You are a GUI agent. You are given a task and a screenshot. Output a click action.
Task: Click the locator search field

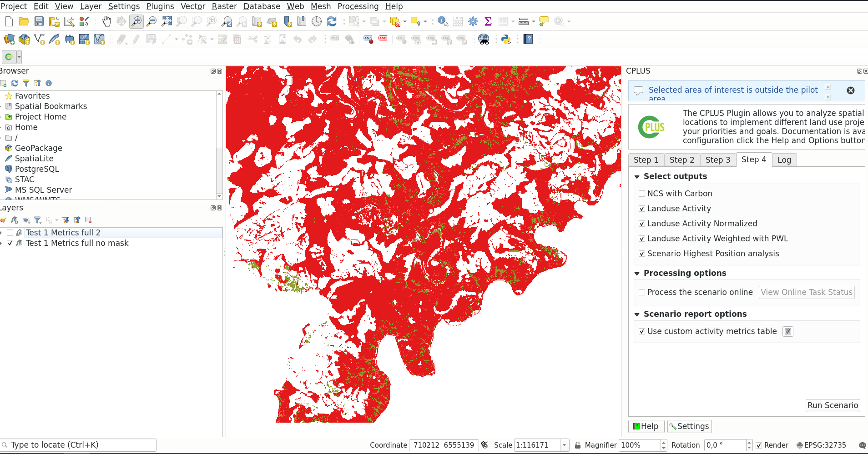point(79,445)
